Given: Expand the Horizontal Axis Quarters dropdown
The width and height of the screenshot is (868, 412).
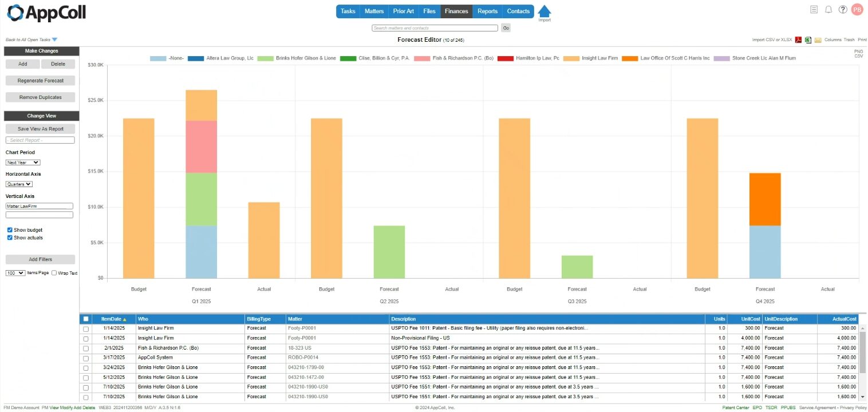Looking at the screenshot, I should [x=19, y=184].
